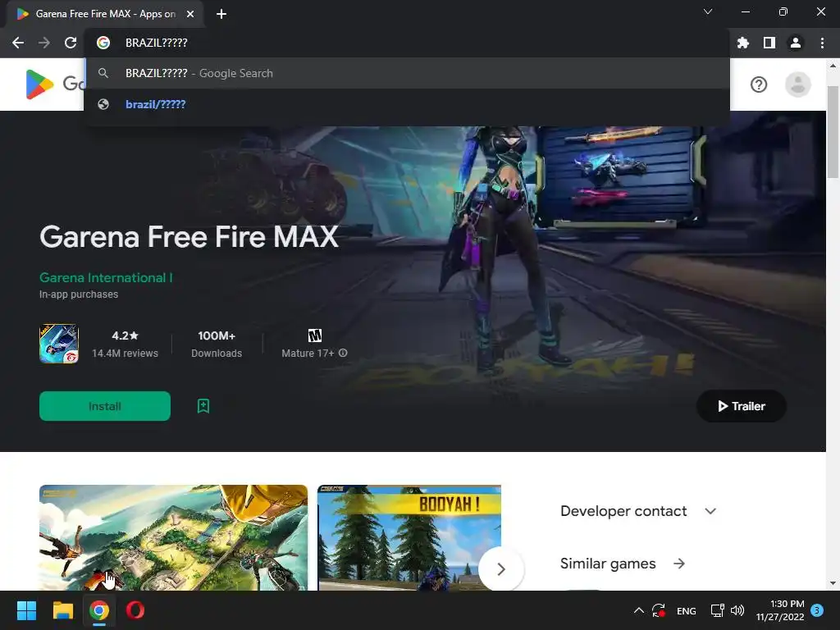Show hidden system tray icons
Screen dimensions: 840x630
pyautogui.click(x=638, y=610)
